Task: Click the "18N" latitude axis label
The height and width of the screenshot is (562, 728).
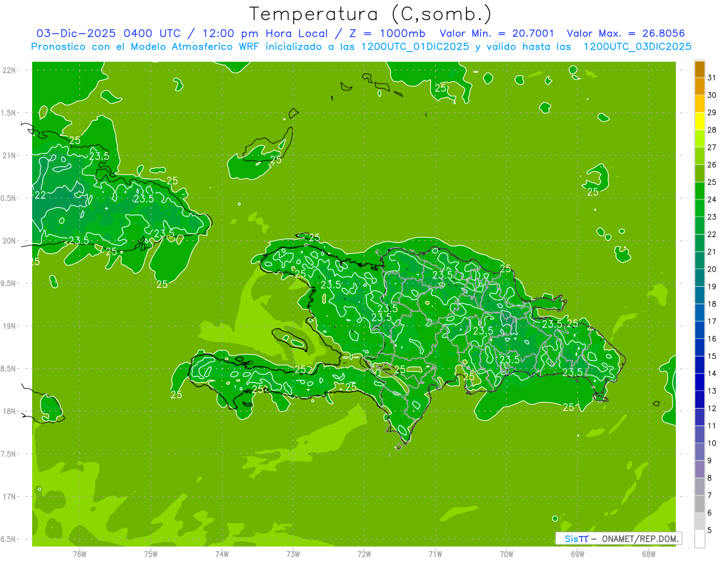Action: (10, 412)
